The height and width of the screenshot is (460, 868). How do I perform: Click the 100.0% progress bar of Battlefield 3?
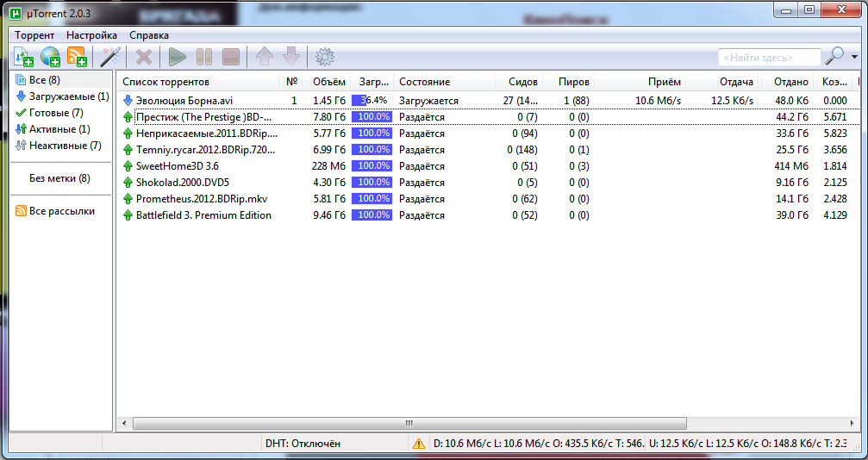click(x=372, y=215)
